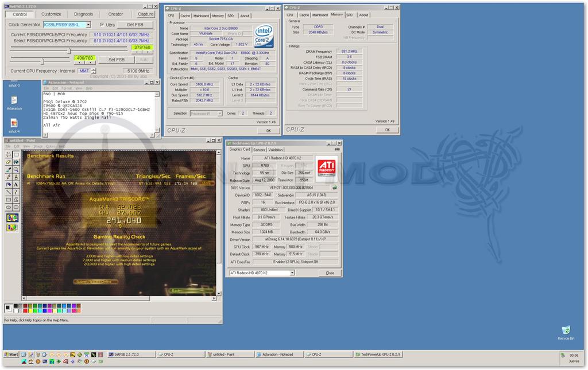
Task: Click the right arrow under 406/760 value
Action: (x=91, y=63)
